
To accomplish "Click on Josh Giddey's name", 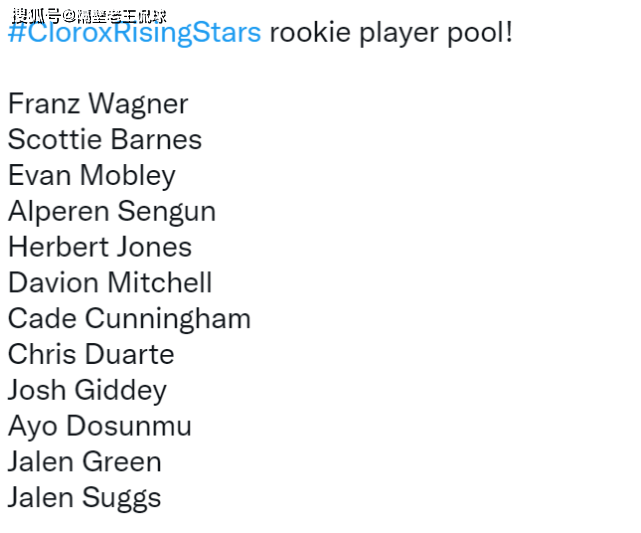I will (x=87, y=390).
